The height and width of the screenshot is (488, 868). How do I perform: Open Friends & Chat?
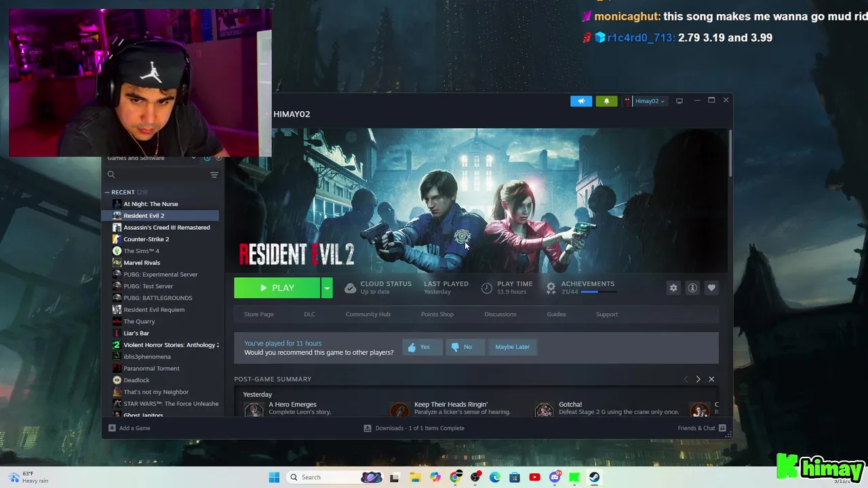(702, 428)
